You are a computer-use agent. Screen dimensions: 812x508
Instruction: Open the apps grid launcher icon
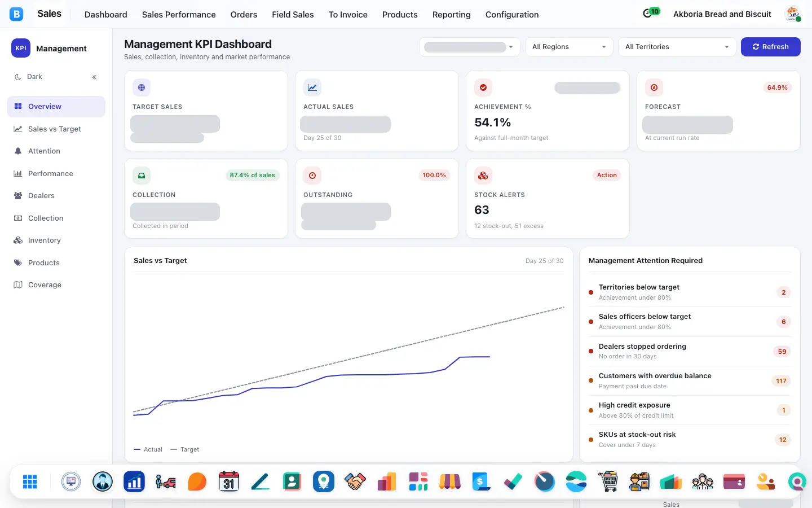(30, 481)
